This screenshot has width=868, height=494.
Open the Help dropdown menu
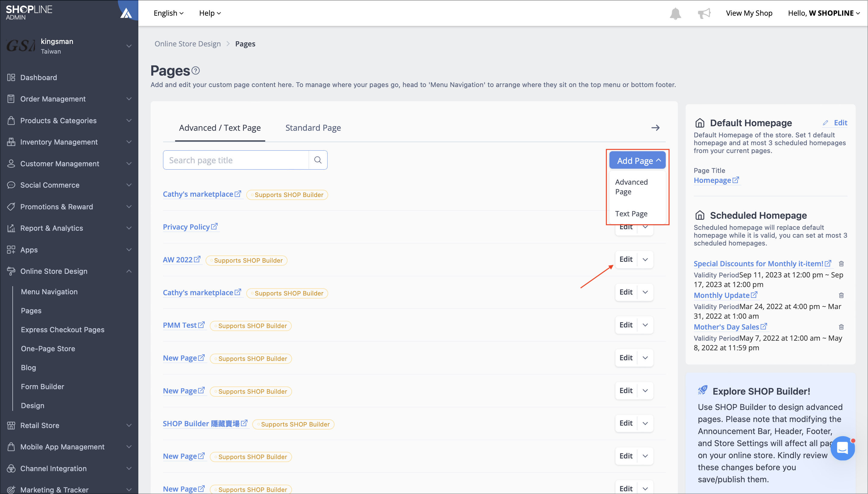click(x=210, y=13)
